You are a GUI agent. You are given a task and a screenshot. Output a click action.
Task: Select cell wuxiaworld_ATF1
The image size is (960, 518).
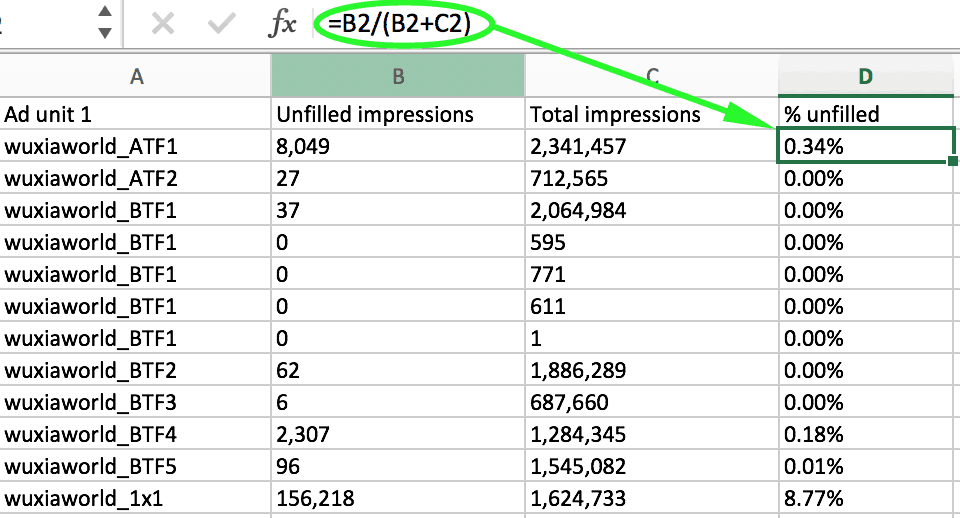(135, 146)
